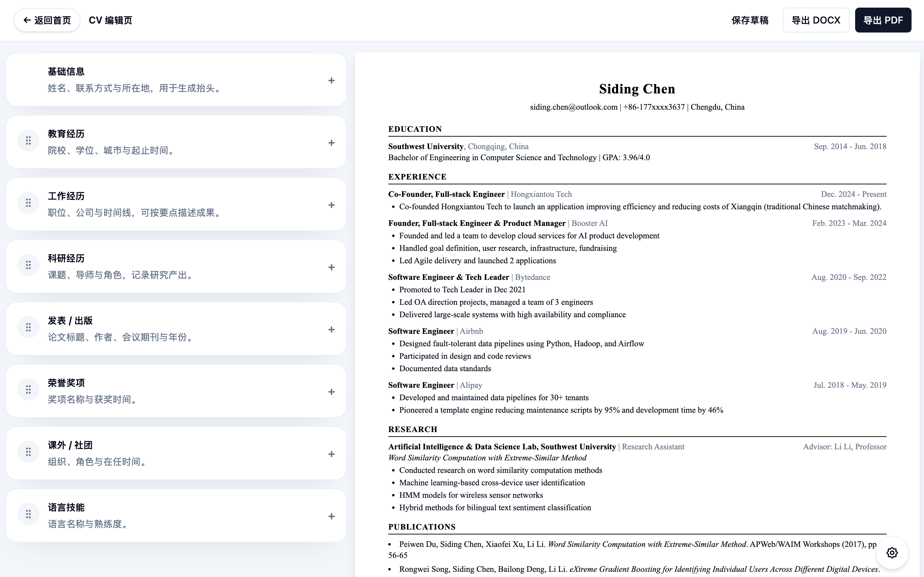Click the drag handle for 教育经历 section
The height and width of the screenshot is (577, 924).
coord(28,141)
